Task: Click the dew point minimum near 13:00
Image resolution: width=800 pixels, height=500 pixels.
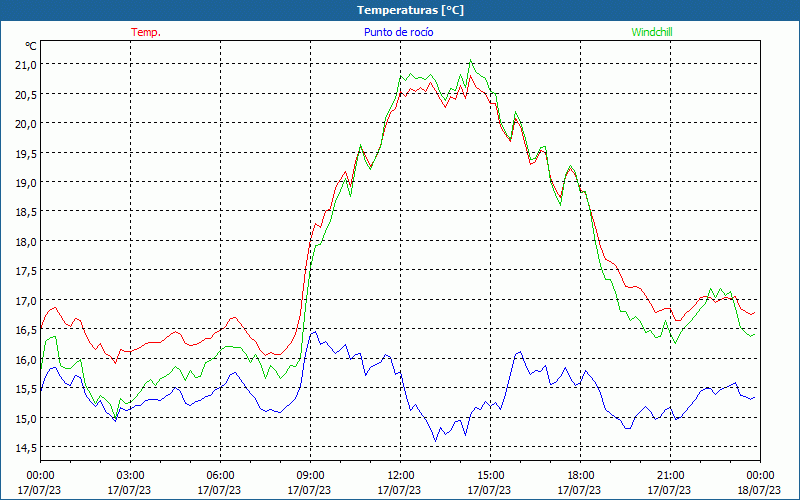Action: point(435,441)
